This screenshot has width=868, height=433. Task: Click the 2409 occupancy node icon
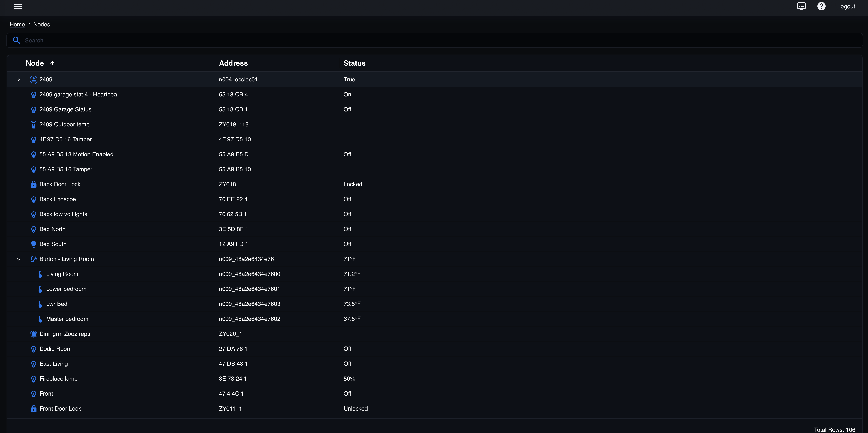tap(33, 80)
